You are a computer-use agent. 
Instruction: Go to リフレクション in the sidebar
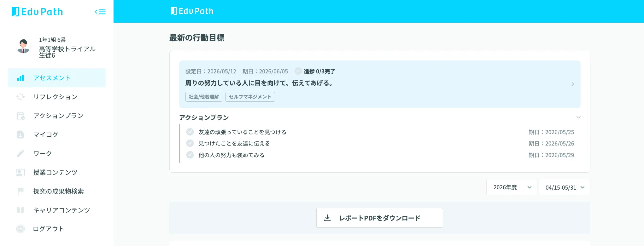pos(57,97)
